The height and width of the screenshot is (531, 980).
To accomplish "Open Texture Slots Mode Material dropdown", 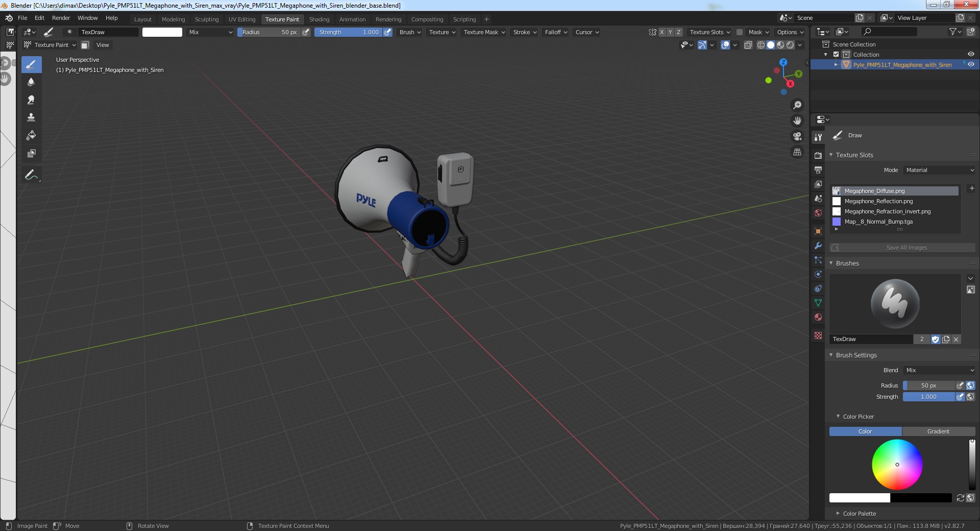I will click(x=939, y=170).
